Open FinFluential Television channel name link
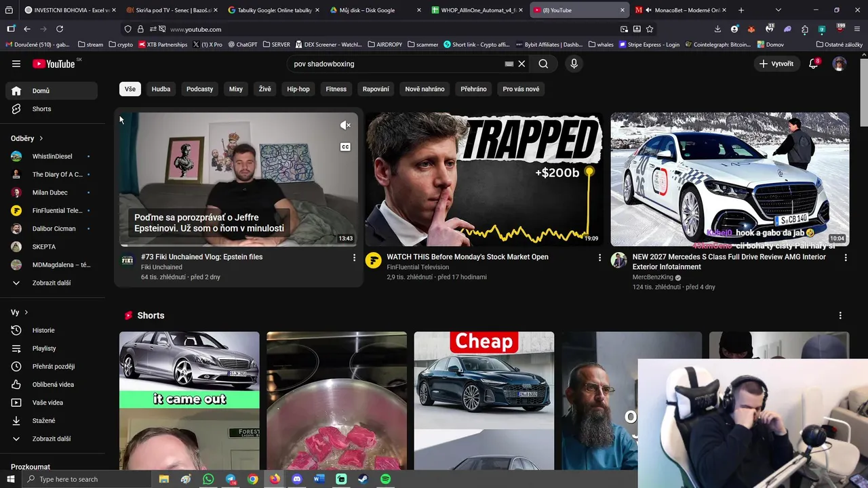 point(418,267)
